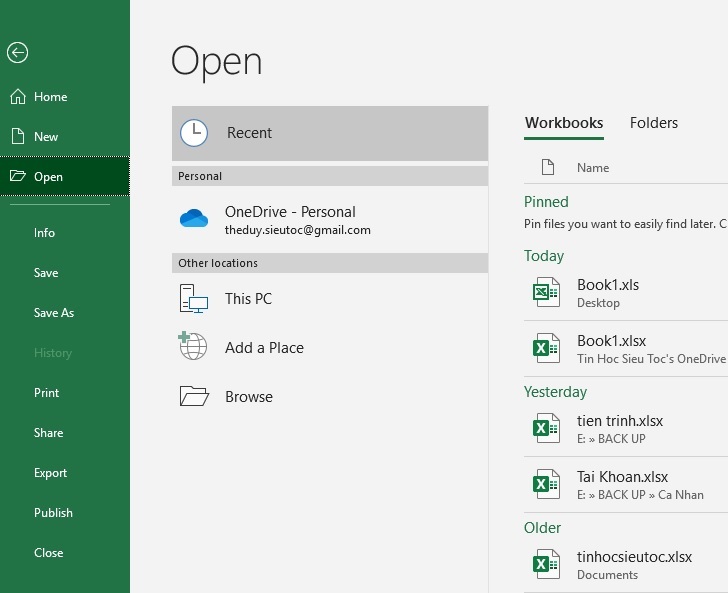Image resolution: width=728 pixels, height=593 pixels.
Task: Open tien trinh.xlsx file name
Action: (x=620, y=421)
